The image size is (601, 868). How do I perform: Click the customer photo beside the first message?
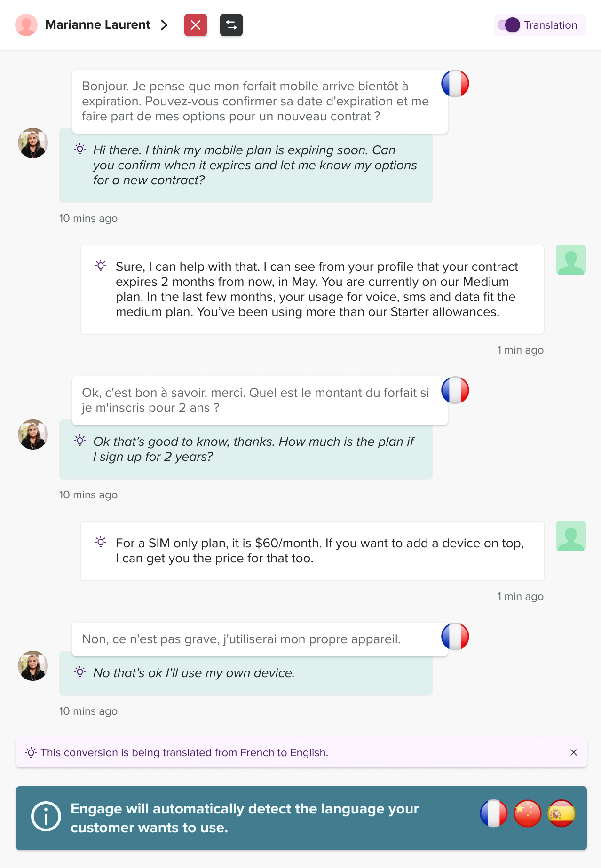pyautogui.click(x=33, y=143)
